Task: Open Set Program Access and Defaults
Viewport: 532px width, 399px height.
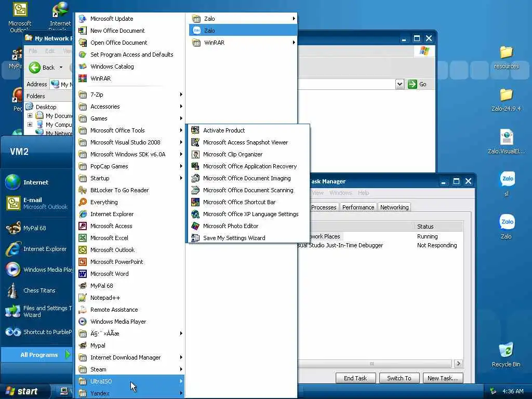Action: [x=130, y=55]
